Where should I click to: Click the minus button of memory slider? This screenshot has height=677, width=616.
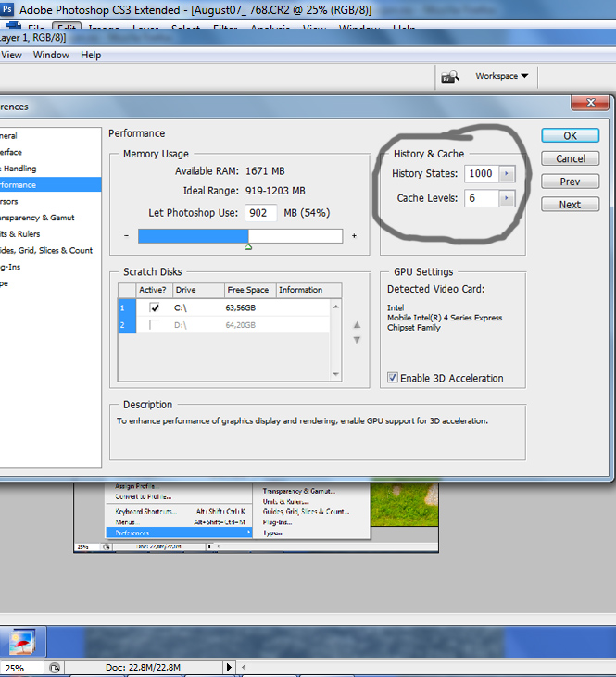126,236
